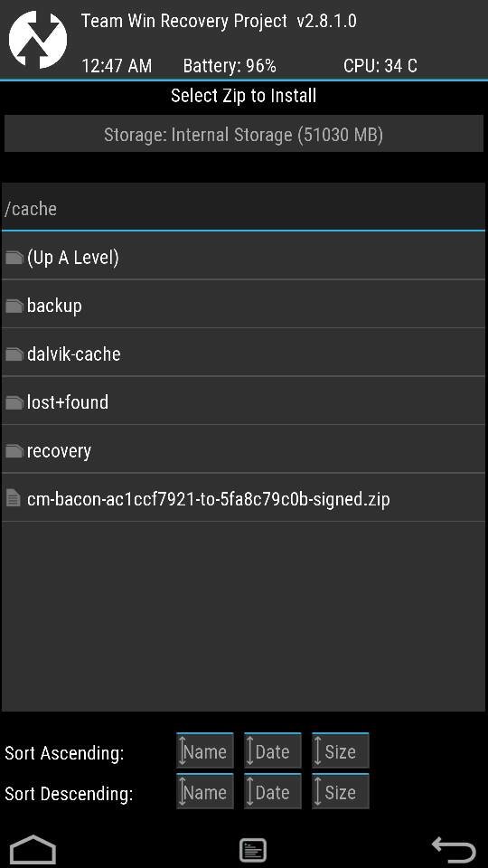Open the dalvik-cache folder
The width and height of the screenshot is (488, 868).
[x=243, y=354]
